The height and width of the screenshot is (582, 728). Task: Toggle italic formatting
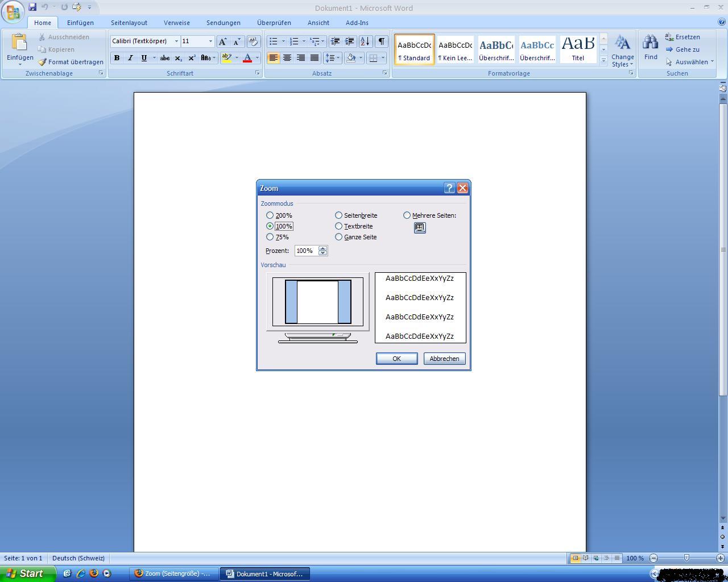[x=130, y=58]
